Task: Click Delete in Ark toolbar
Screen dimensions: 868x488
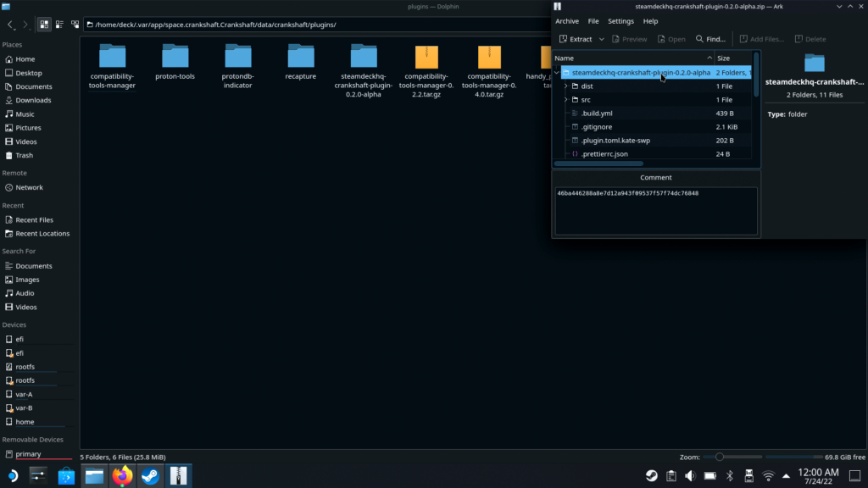Action: point(810,39)
